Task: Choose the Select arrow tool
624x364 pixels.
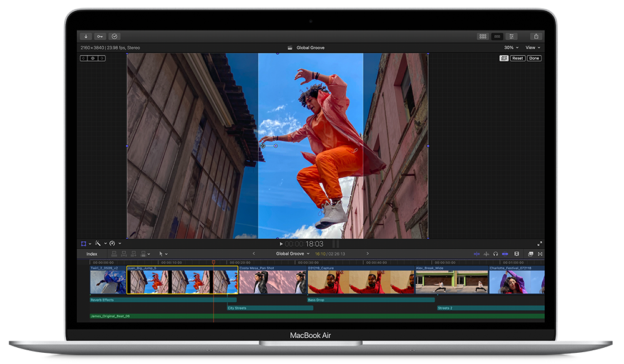Action: click(x=161, y=254)
